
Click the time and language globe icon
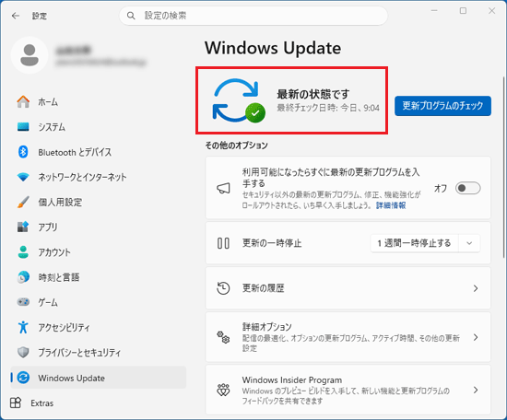pyautogui.click(x=23, y=277)
